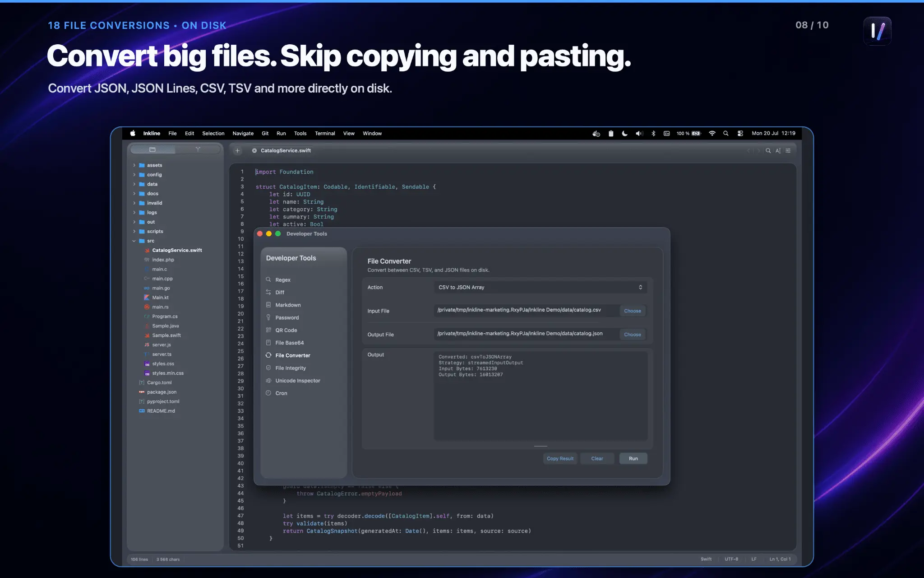924x578 pixels.
Task: Toggle Do Not Disturb moon icon
Action: pyautogui.click(x=624, y=134)
